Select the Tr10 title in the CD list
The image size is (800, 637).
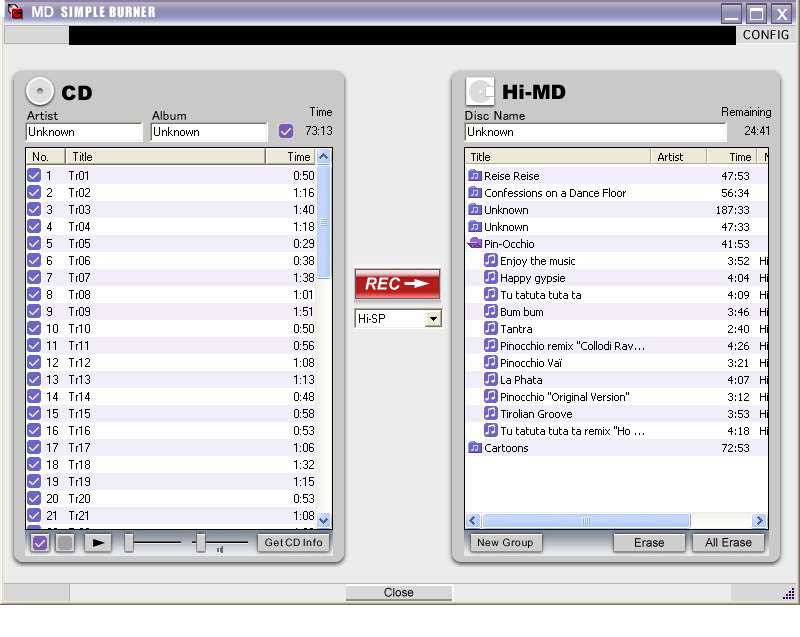80,328
